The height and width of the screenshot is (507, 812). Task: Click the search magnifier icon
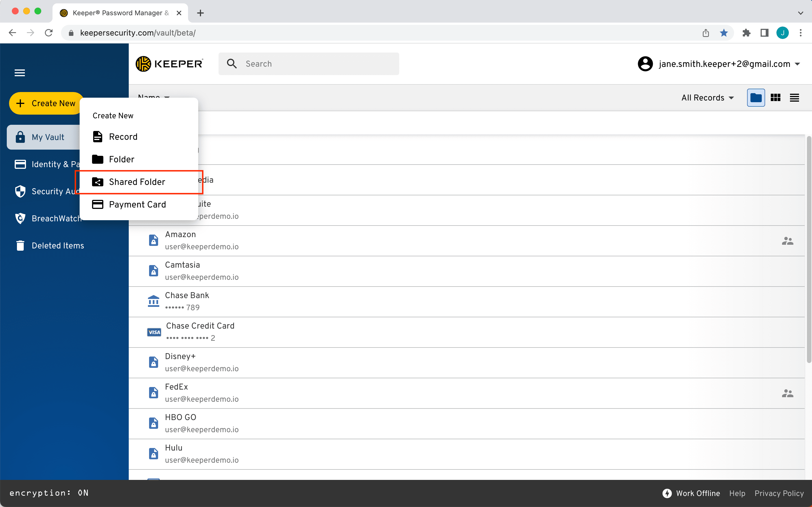[232, 64]
